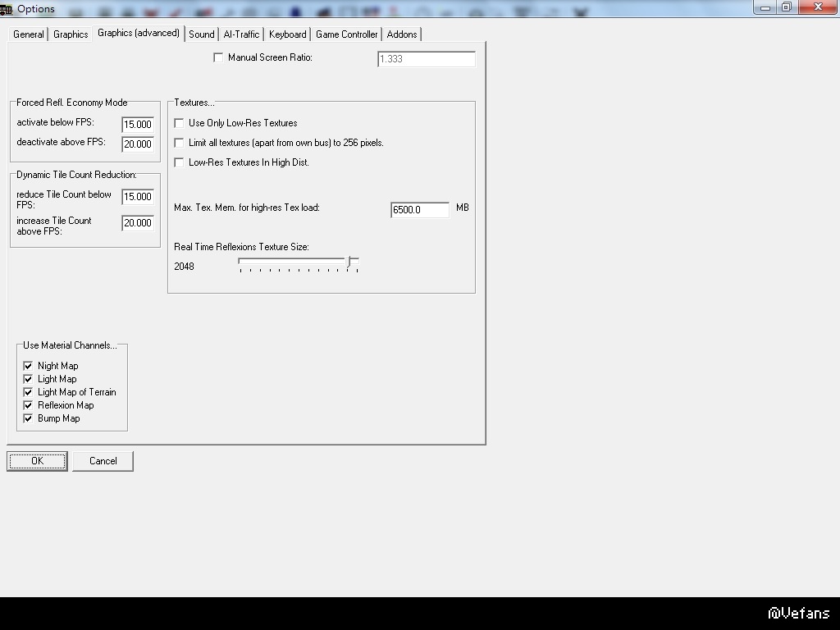The height and width of the screenshot is (630, 840).
Task: Open the AI-Traffic tab
Action: pyautogui.click(x=241, y=34)
